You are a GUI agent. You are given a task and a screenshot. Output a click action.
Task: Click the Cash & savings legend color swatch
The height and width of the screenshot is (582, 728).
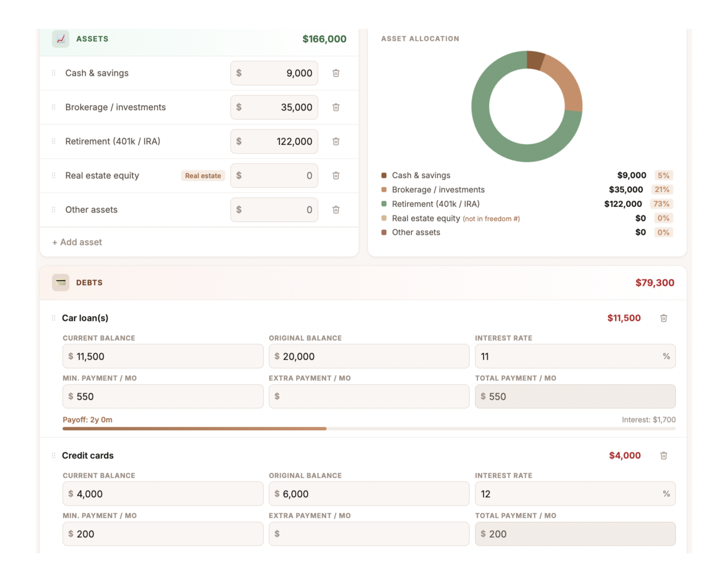pyautogui.click(x=384, y=175)
